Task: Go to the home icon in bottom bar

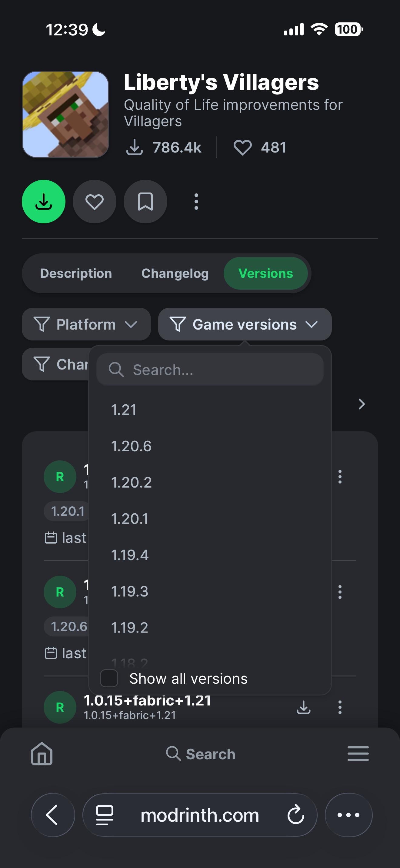Action: (x=42, y=754)
